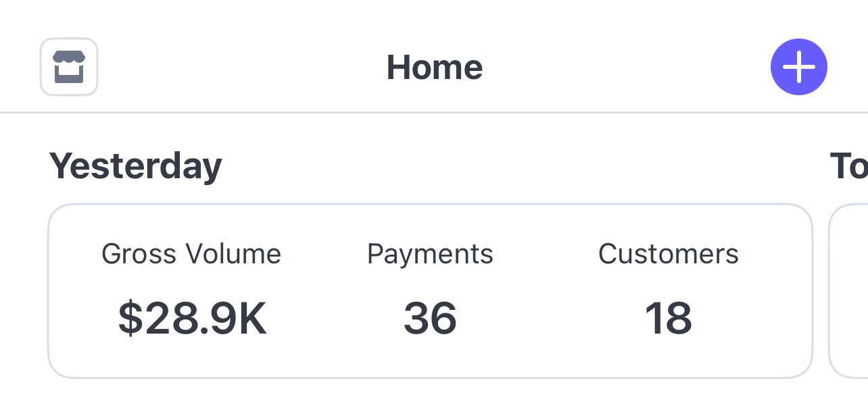View the 18 customers count
The image size is (868, 420).
[669, 318]
